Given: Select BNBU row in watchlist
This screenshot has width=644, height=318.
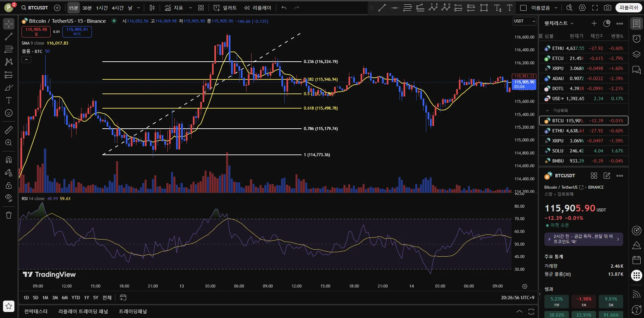Looking at the screenshot, I should tap(584, 161).
